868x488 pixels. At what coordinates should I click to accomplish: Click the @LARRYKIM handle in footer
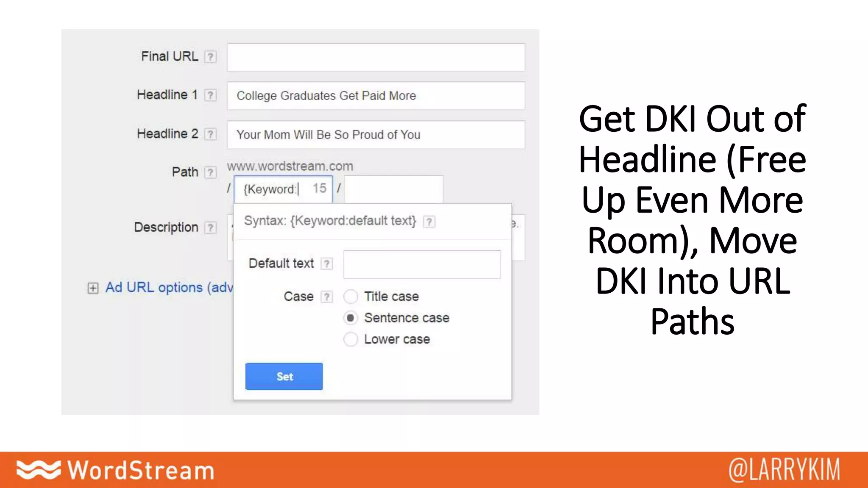(x=784, y=470)
